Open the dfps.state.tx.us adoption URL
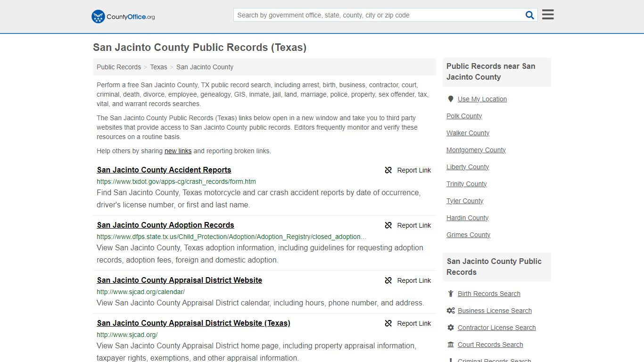Viewport: 644px width, 362px height. pos(231,237)
